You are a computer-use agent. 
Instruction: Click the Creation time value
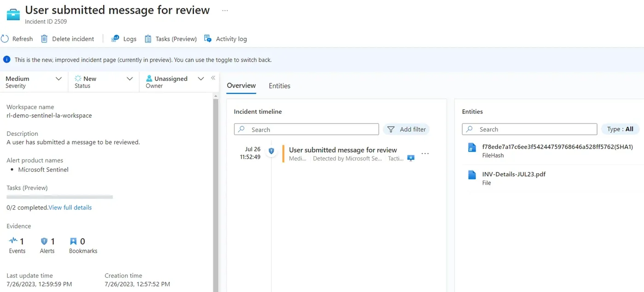[x=137, y=284]
